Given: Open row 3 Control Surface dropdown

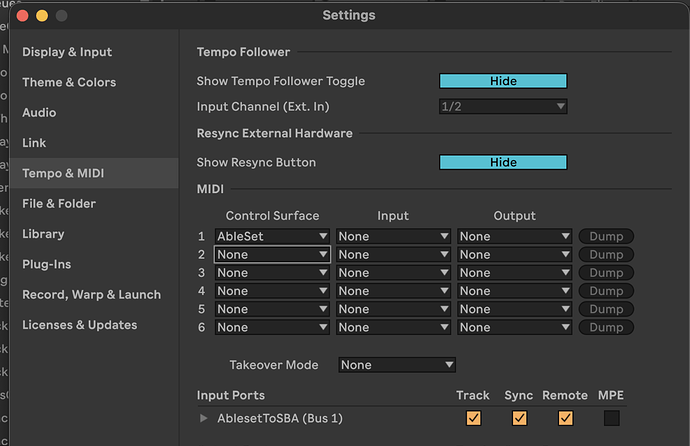Looking at the screenshot, I should pos(272,273).
